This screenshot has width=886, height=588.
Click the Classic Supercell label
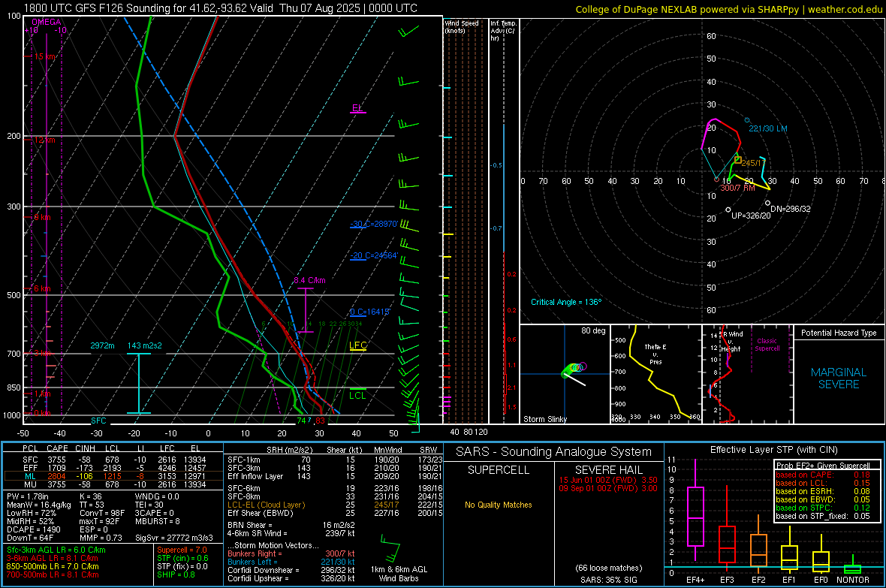767,345
